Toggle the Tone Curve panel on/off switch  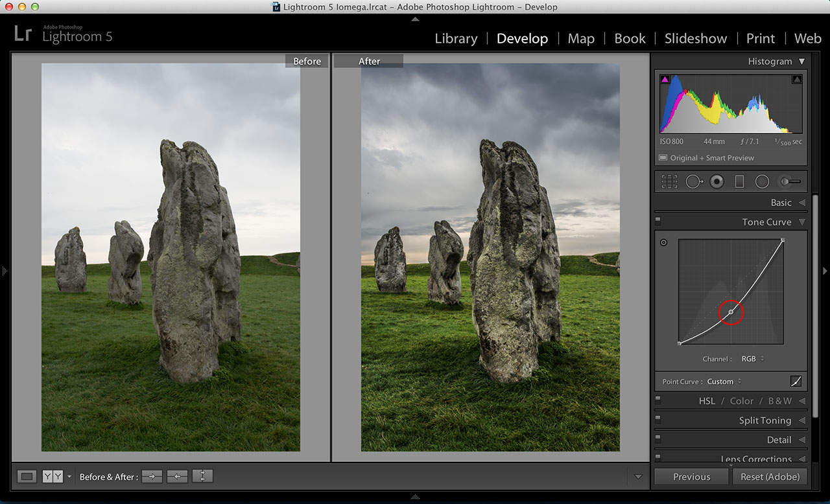pos(658,222)
